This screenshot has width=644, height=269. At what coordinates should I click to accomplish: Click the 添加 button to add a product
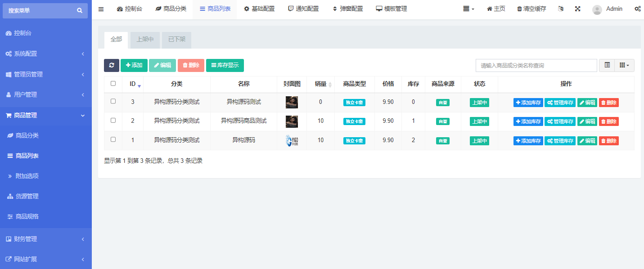[x=134, y=65]
